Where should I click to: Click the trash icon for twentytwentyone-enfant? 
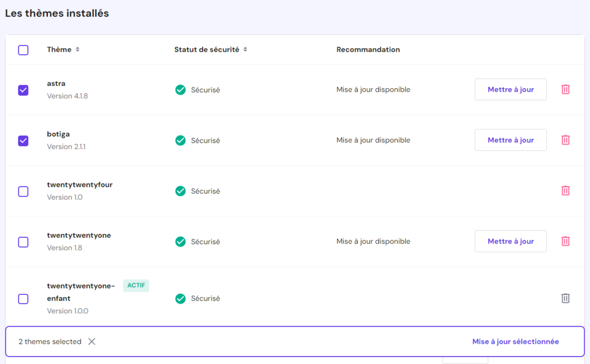point(566,298)
